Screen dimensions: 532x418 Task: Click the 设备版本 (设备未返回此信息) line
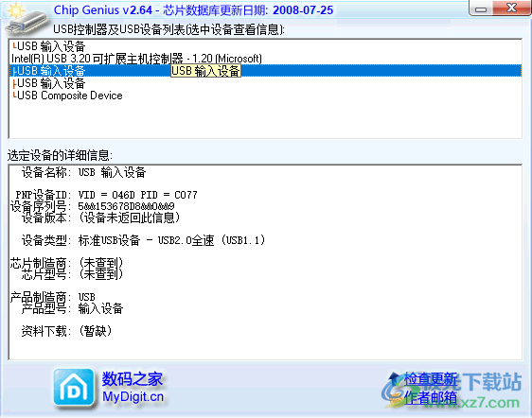click(x=100, y=218)
